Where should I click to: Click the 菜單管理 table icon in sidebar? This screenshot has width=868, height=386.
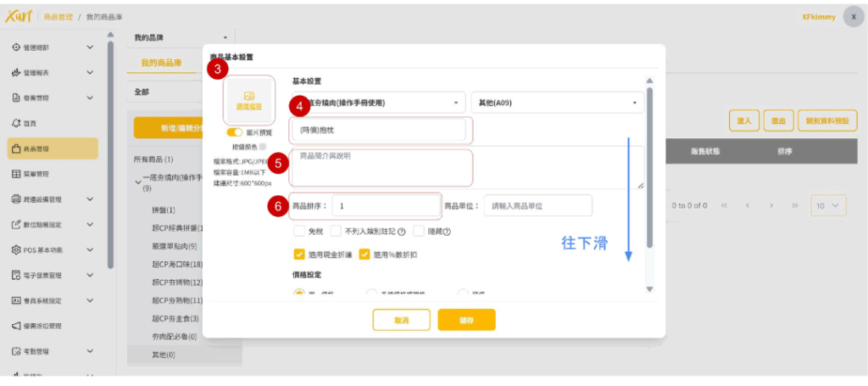[x=16, y=174]
